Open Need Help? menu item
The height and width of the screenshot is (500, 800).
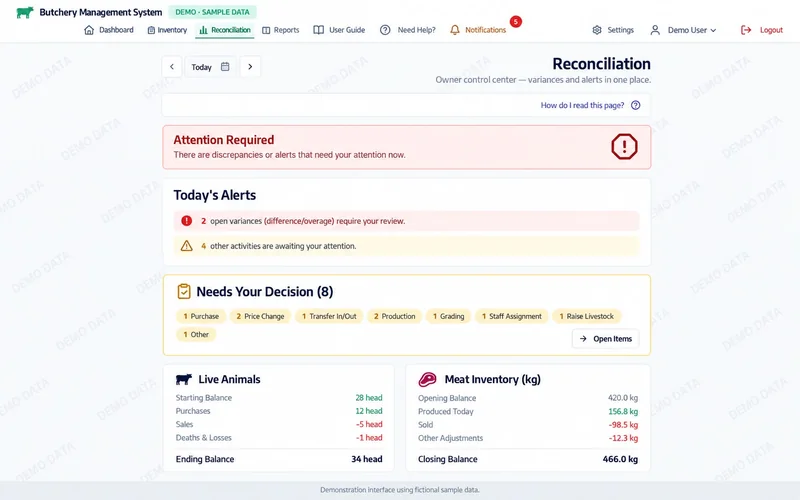click(408, 30)
